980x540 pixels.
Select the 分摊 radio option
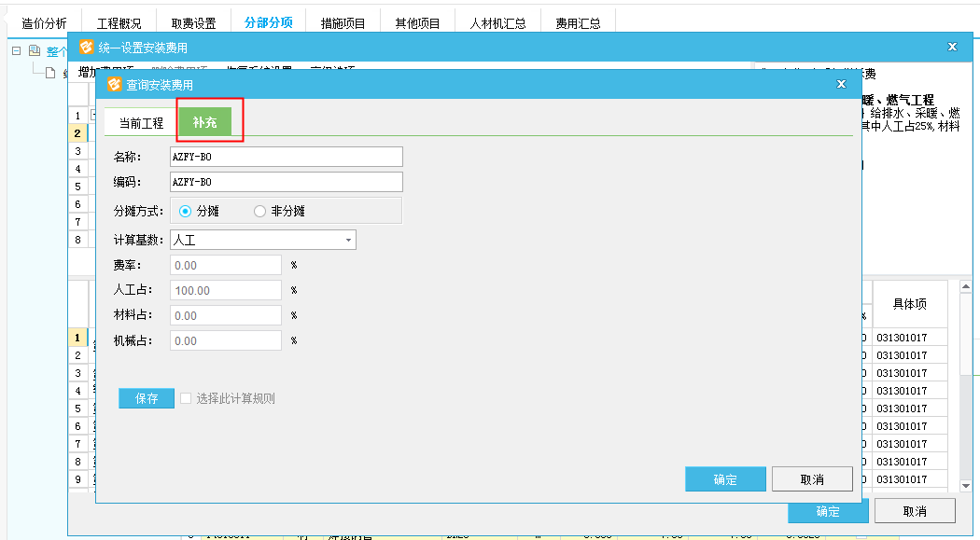[186, 211]
